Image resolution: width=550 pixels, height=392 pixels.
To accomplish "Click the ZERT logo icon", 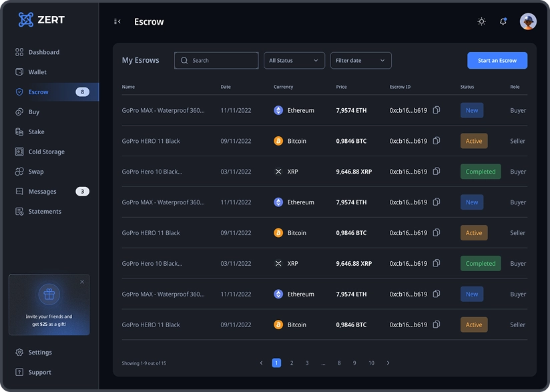I will 25,19.
